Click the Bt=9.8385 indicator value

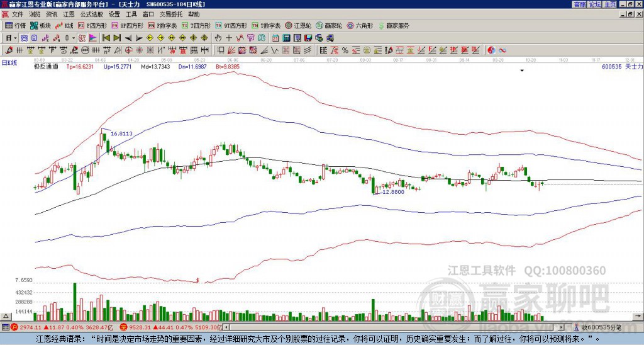227,67
